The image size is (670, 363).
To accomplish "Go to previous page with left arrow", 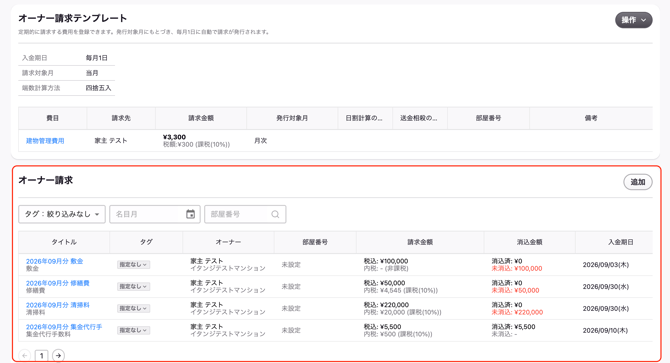I will (x=25, y=355).
